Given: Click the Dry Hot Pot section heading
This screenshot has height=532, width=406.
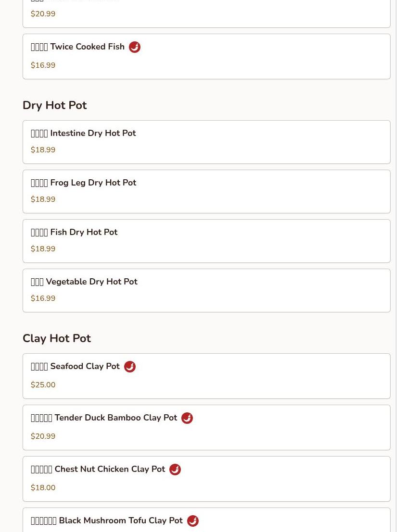Looking at the screenshot, I should (55, 105).
